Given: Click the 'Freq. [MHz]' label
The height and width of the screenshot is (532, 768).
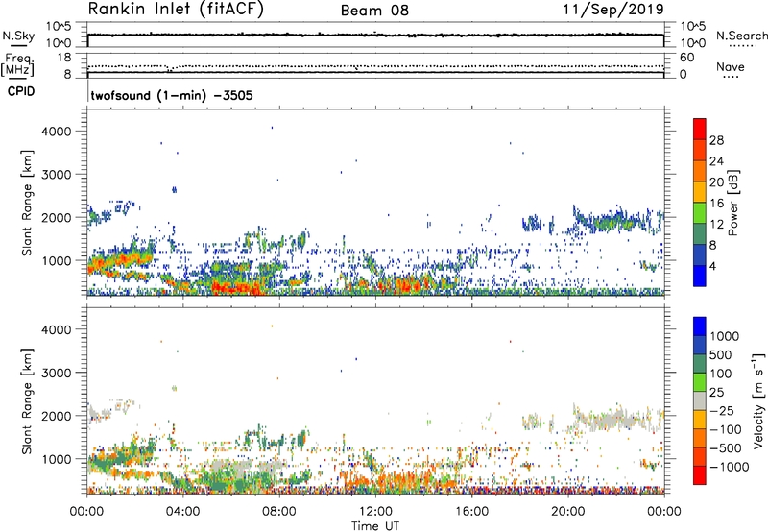Looking at the screenshot, I should tap(18, 65).
